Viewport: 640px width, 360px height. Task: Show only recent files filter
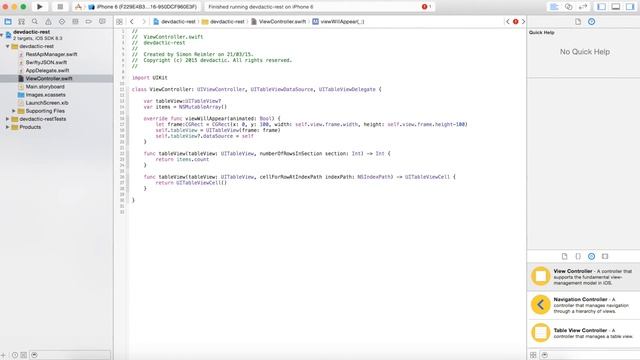tap(15, 356)
